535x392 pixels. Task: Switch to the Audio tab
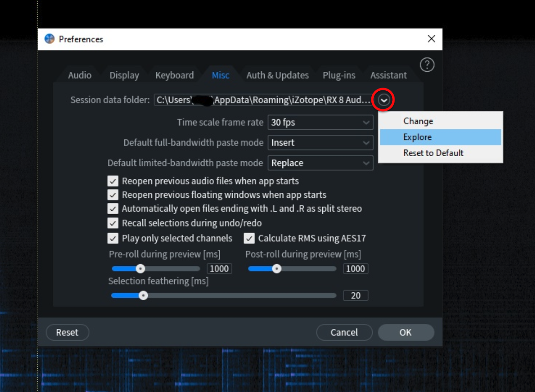click(x=80, y=76)
